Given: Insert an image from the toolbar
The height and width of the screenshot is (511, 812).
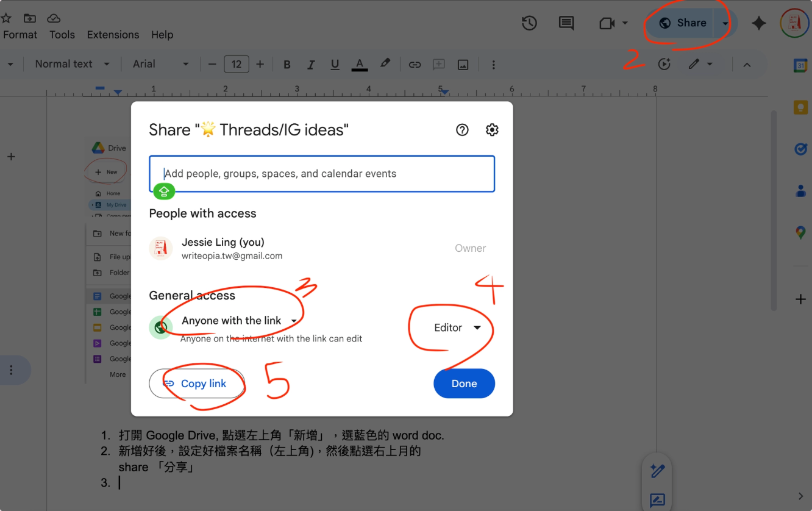Looking at the screenshot, I should click(463, 64).
